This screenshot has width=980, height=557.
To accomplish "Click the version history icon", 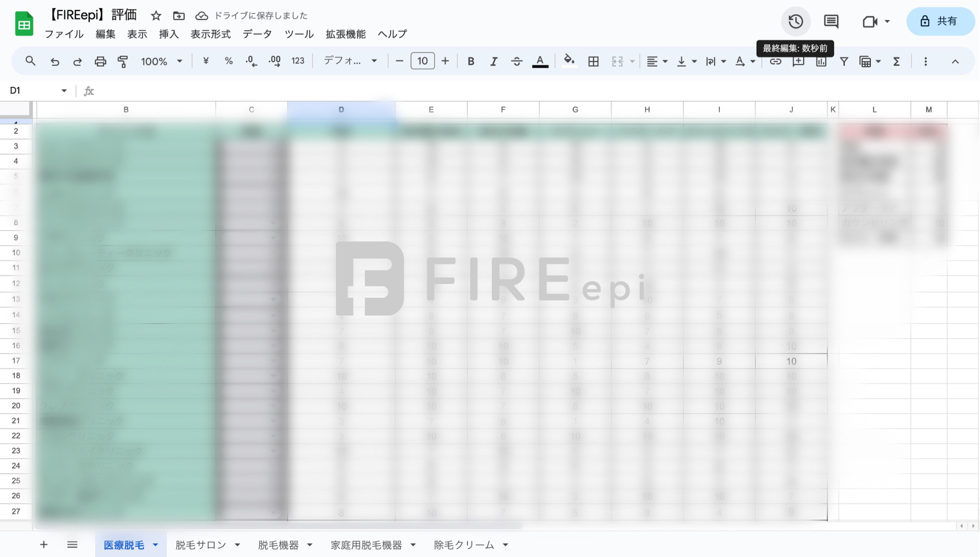I will 796,21.
